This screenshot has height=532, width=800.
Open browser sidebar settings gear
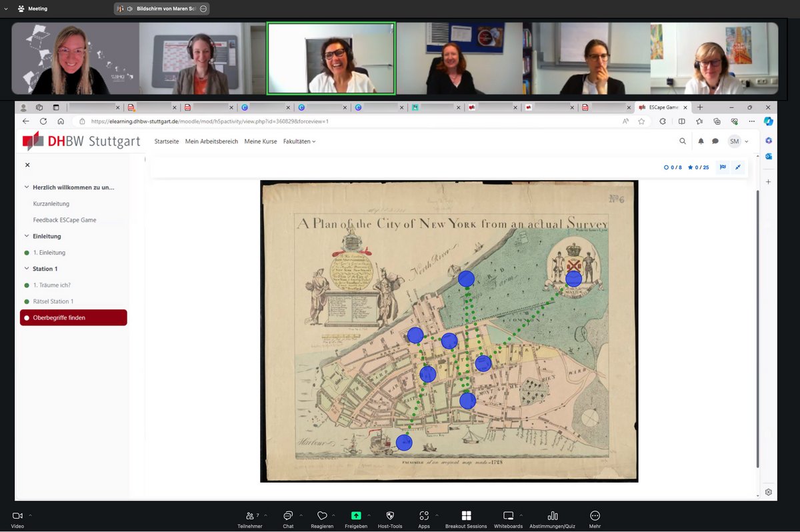tap(769, 492)
